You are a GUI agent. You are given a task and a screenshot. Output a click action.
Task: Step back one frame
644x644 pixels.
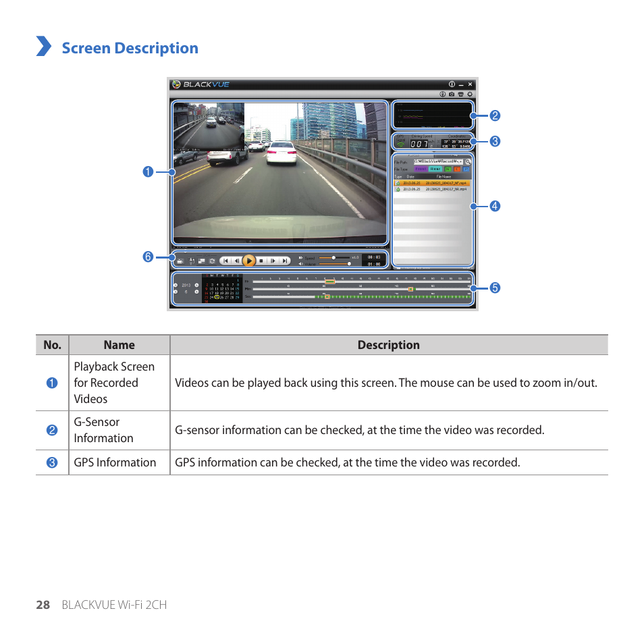[236, 261]
